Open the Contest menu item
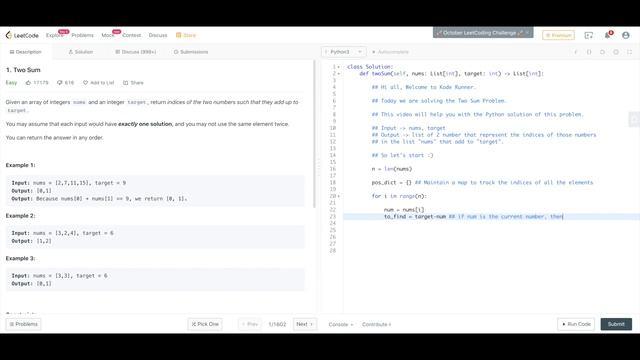The image size is (640, 360). [x=131, y=36]
